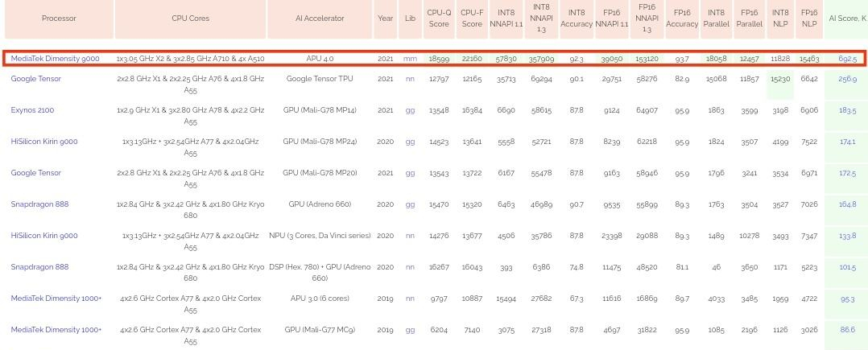Click 'gg' Lib link in Mali-G77 MC9 row

click(410, 330)
